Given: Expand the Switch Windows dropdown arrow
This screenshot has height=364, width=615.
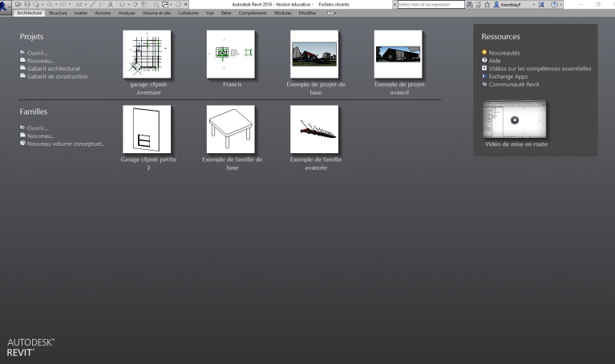Looking at the screenshot, I should coord(171,5).
